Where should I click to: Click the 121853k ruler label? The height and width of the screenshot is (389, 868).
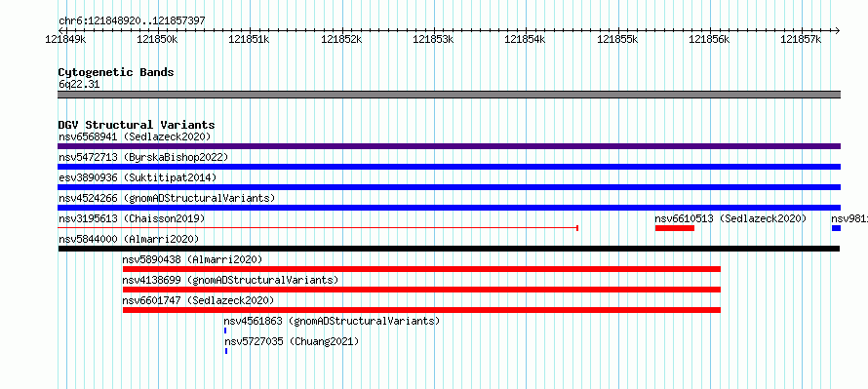[433, 39]
